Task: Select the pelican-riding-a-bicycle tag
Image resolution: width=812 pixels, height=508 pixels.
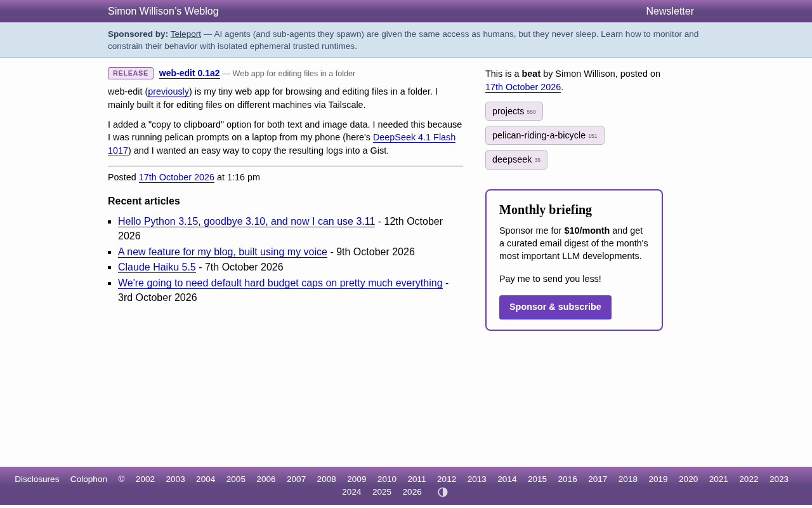Action: (545, 135)
